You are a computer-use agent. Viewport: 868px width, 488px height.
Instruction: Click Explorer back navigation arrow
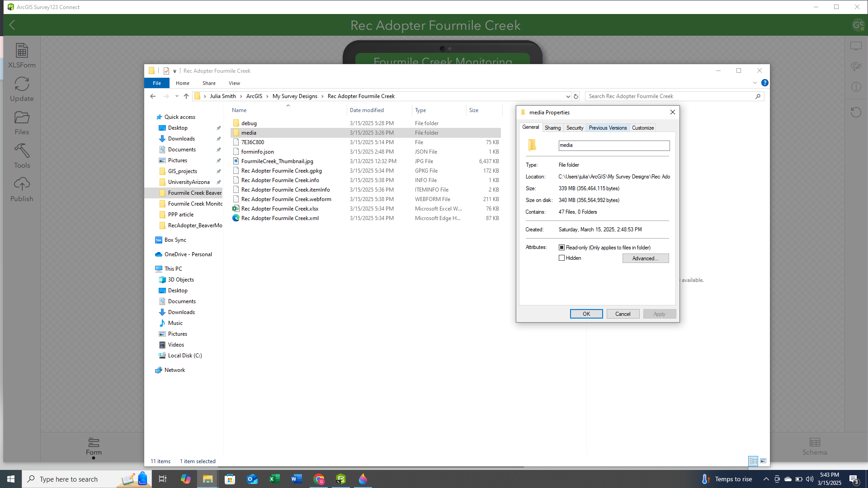pos(153,96)
